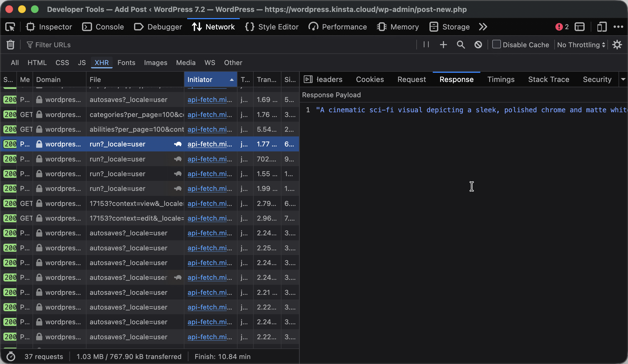This screenshot has height=364, width=628.
Task: Open the Cookies details tab
Action: click(370, 79)
